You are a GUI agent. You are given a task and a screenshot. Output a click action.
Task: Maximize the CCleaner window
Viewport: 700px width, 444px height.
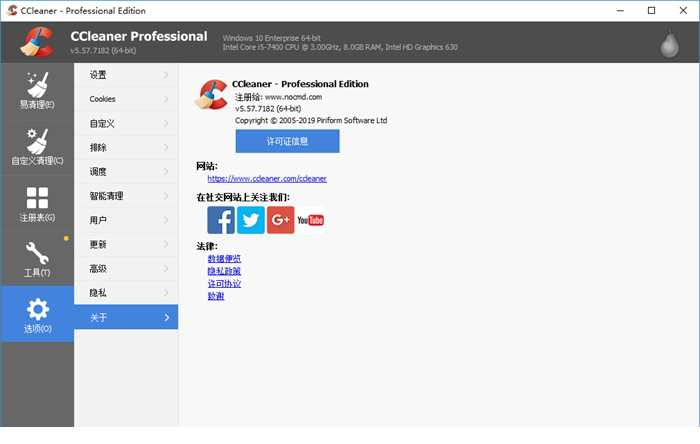(652, 10)
